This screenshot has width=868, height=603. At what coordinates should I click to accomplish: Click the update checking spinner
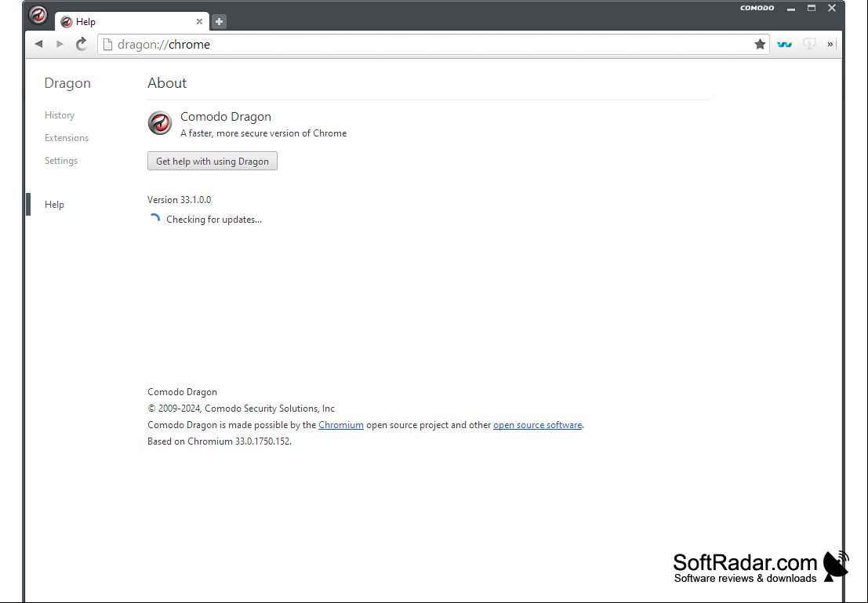point(154,220)
